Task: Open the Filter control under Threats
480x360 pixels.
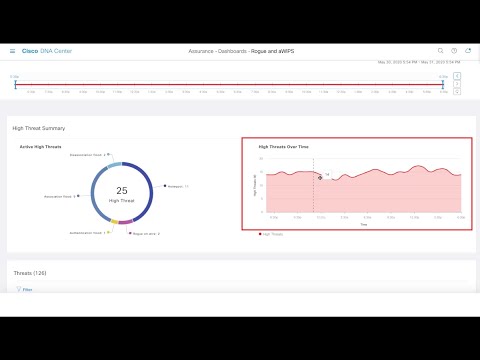Action: pos(24,289)
